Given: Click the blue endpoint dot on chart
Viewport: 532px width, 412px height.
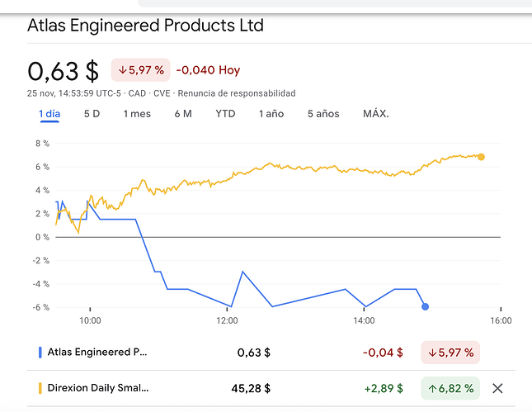Looking at the screenshot, I should (x=425, y=306).
